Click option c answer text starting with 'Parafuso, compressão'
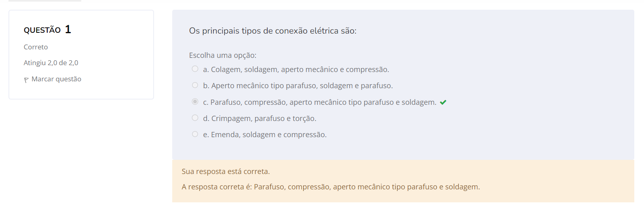Screen dimensions: 644x208 pos(323,102)
